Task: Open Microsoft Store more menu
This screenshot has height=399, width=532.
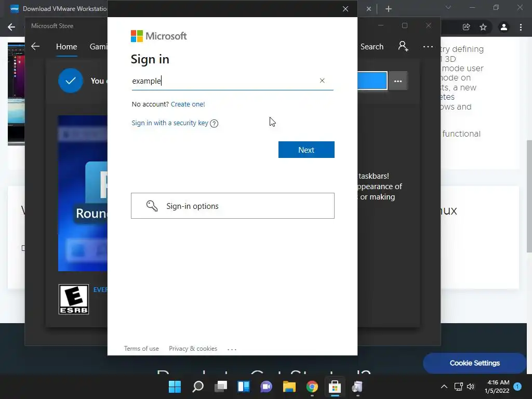Action: [x=428, y=46]
